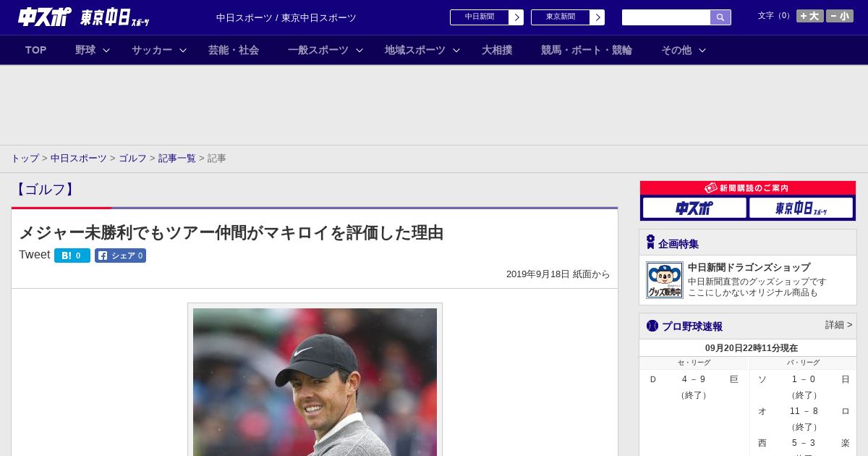Open 芸能・社会 navigation item

point(234,50)
